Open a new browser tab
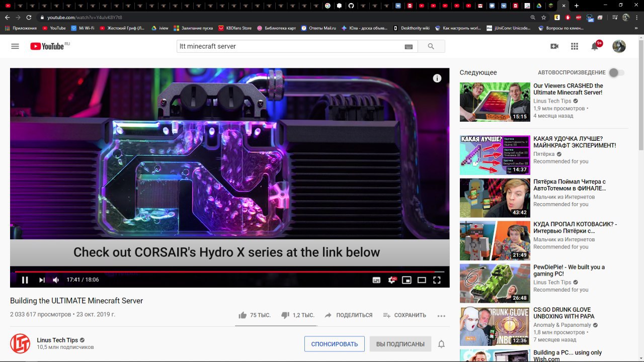644x362 pixels. pos(577,6)
